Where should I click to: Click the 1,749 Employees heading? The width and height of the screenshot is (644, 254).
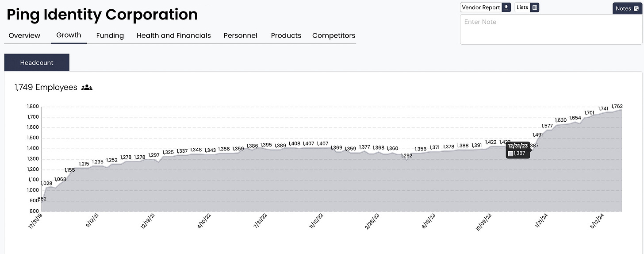(x=46, y=87)
